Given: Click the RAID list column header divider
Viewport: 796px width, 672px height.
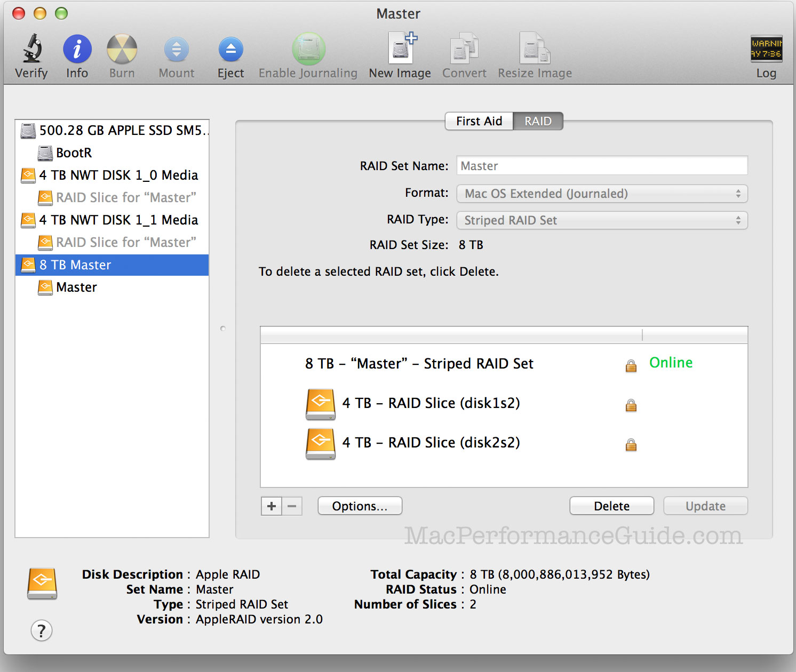Looking at the screenshot, I should tap(642, 335).
